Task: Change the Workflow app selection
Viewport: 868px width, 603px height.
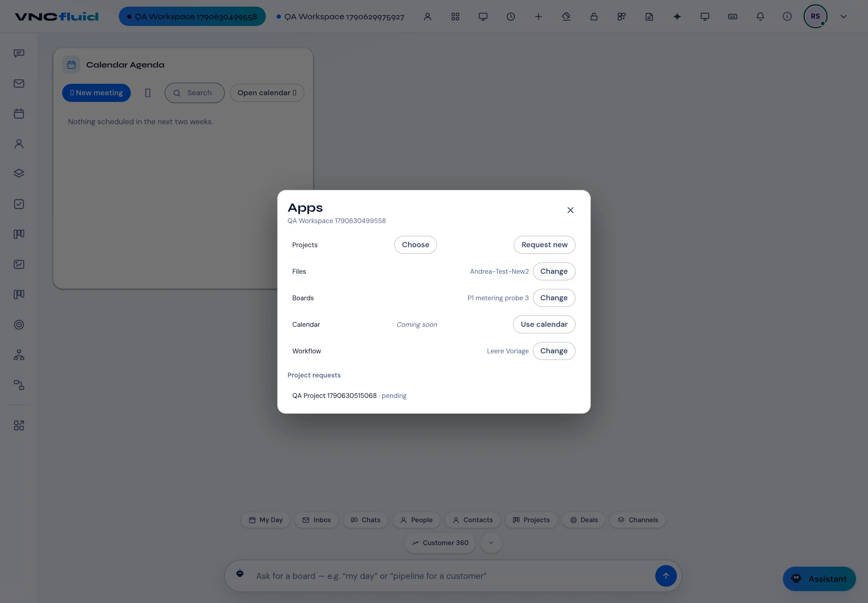Action: point(554,351)
